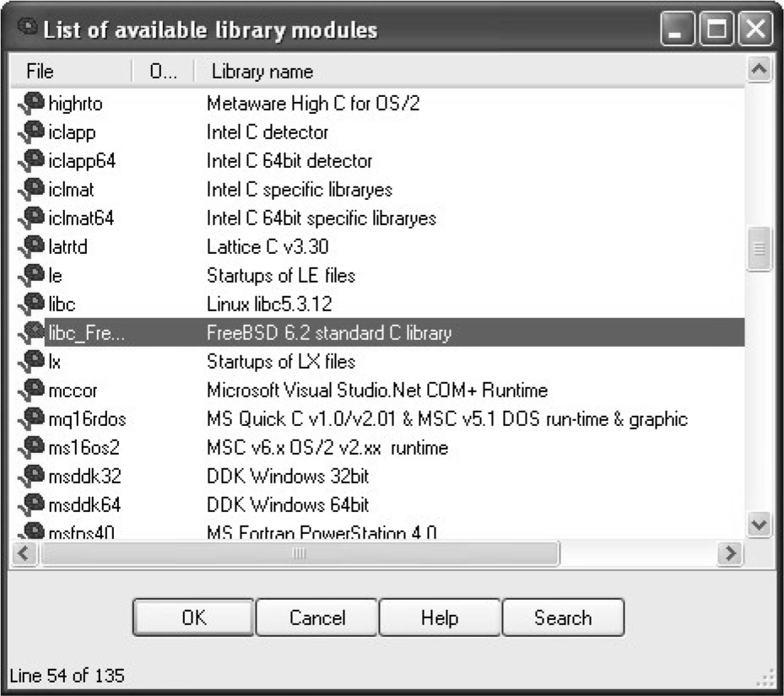Click the icon beside msddk64
The height and width of the screenshot is (696, 784).
(31, 504)
